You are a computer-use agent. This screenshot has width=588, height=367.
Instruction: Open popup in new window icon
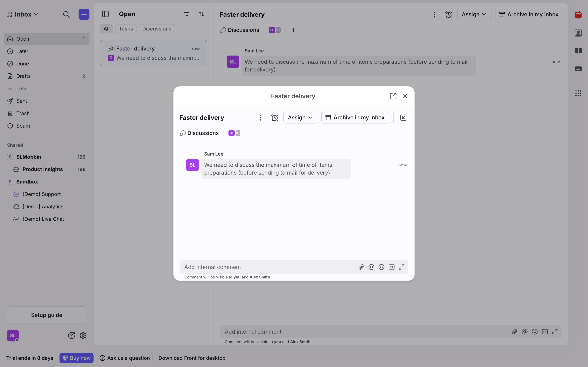[x=393, y=96]
